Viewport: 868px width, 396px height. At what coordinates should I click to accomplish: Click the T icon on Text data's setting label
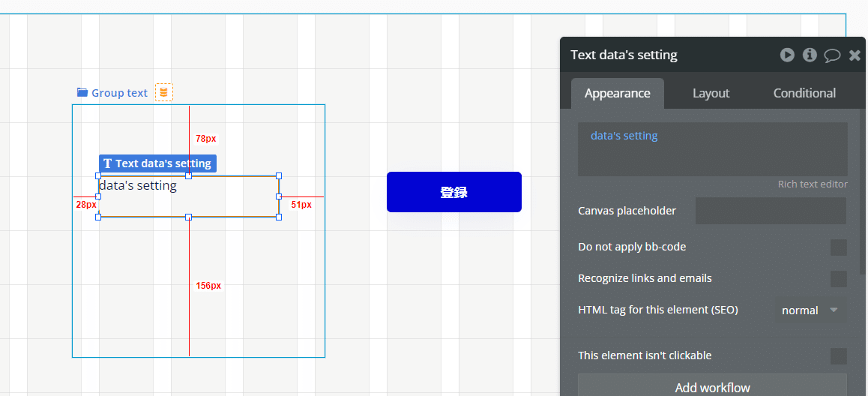pyautogui.click(x=108, y=163)
